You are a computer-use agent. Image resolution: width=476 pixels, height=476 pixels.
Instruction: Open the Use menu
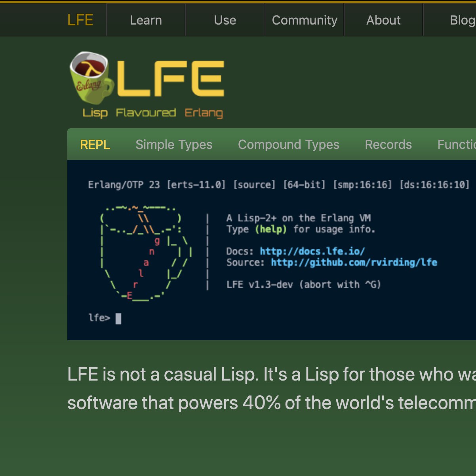pyautogui.click(x=225, y=20)
